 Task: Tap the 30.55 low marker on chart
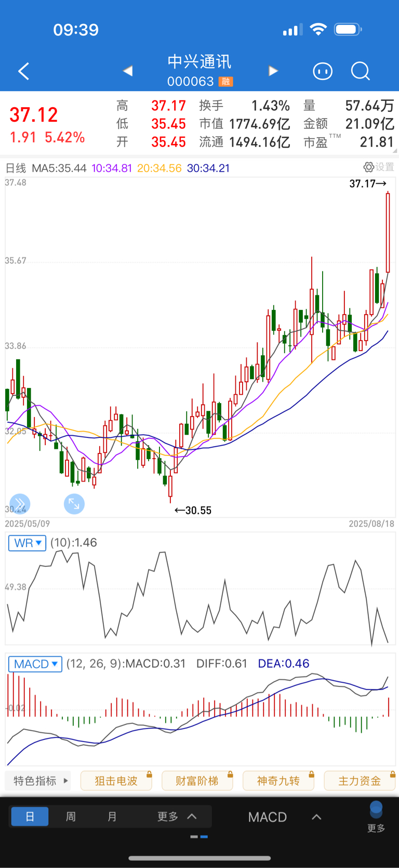pos(193,510)
